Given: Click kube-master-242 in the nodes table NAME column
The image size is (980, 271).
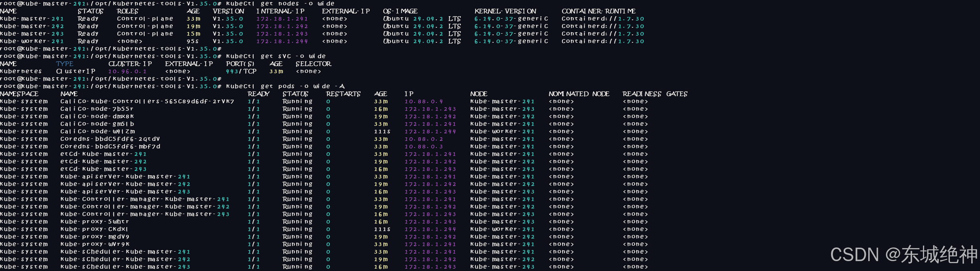Looking at the screenshot, I should point(32,27).
